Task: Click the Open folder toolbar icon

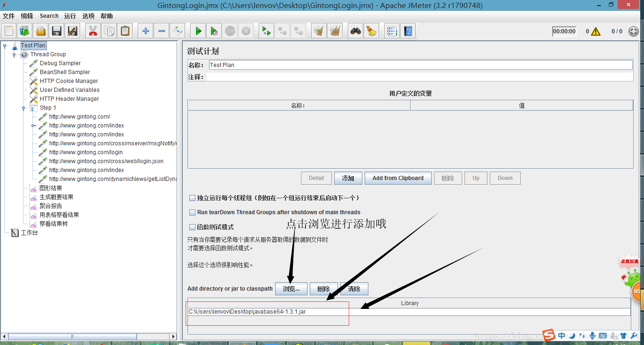Action: point(41,31)
